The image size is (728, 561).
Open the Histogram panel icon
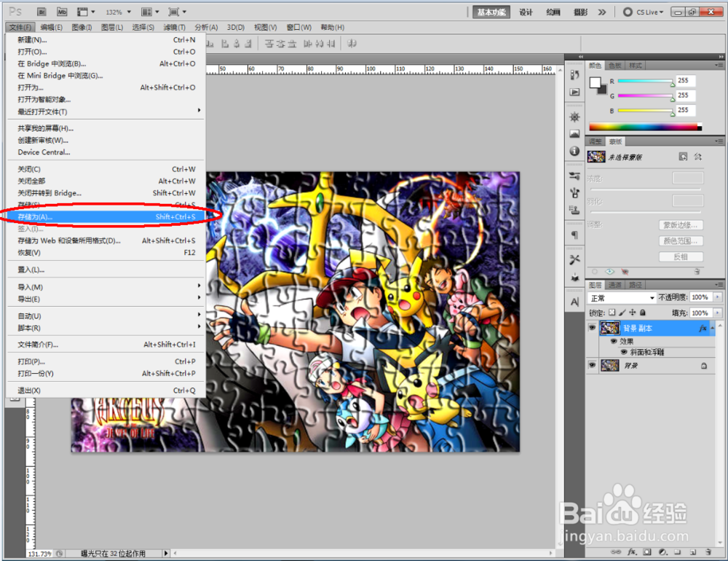pos(574,134)
